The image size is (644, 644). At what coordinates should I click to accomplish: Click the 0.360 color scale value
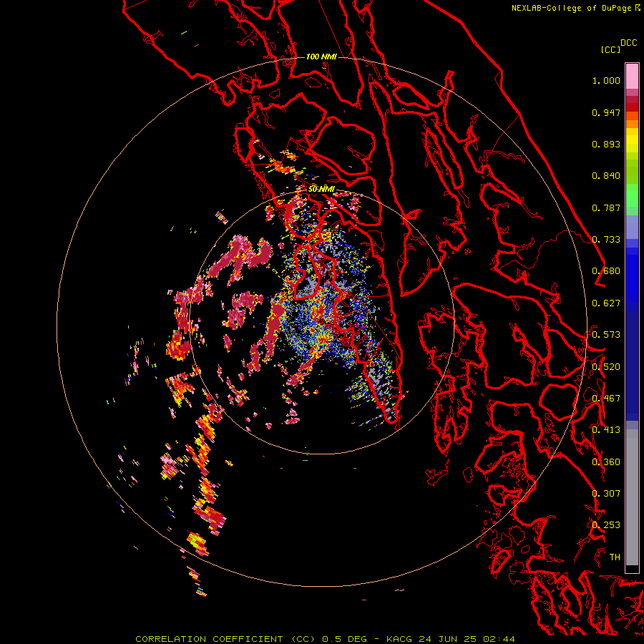point(606,462)
